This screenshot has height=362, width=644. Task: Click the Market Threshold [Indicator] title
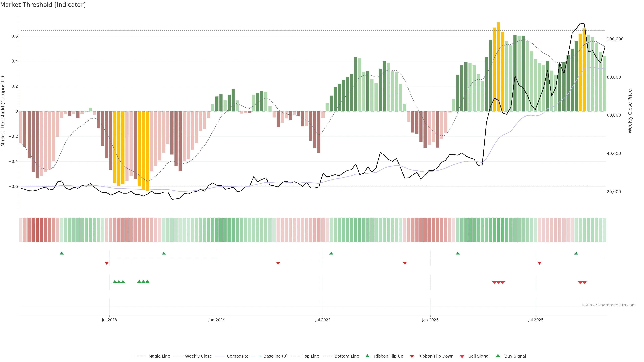[x=43, y=5]
